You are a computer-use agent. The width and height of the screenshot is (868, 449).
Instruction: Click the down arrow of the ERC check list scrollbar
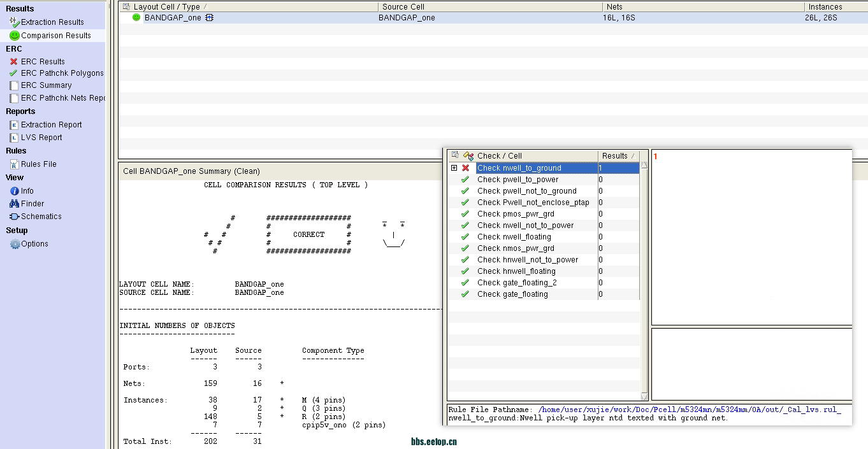click(x=644, y=397)
